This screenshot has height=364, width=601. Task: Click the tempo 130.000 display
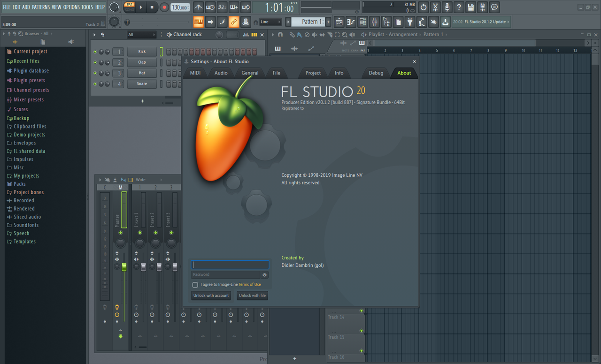(x=180, y=8)
